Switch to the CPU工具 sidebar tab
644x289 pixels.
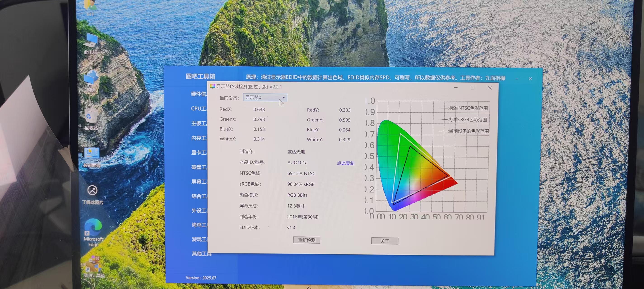pyautogui.click(x=199, y=109)
